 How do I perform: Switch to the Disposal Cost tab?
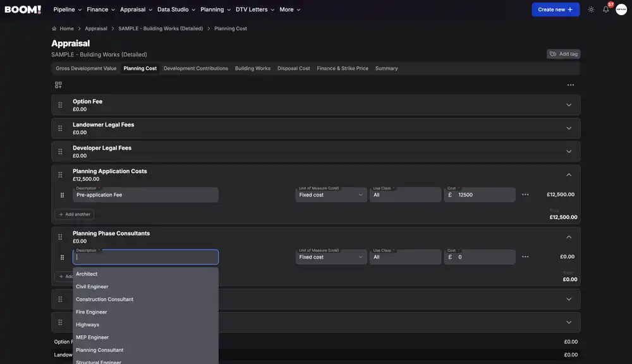pyautogui.click(x=293, y=68)
